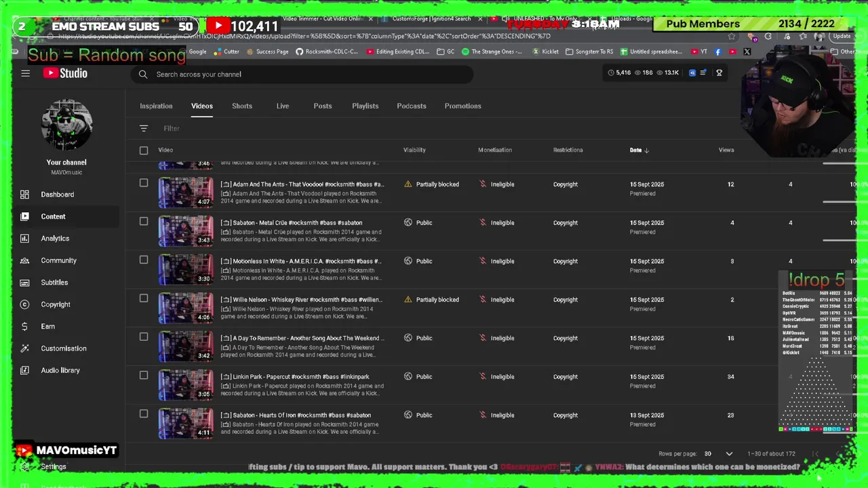Click the trophy icon in Studio header

[x=719, y=73]
